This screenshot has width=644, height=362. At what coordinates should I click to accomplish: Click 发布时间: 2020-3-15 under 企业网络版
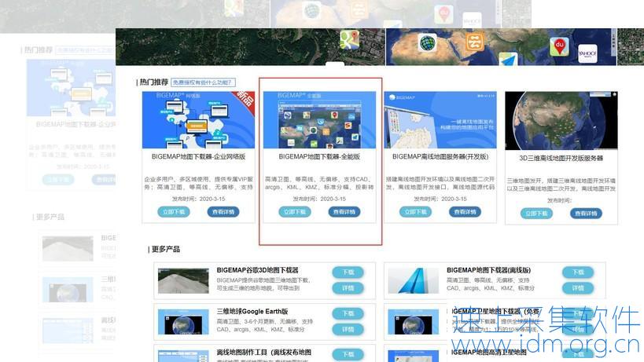198,199
